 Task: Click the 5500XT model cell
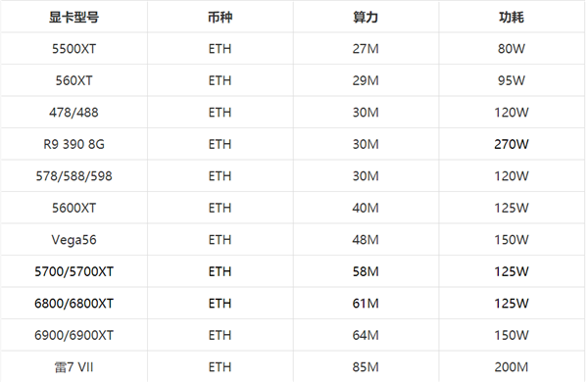click(73, 49)
